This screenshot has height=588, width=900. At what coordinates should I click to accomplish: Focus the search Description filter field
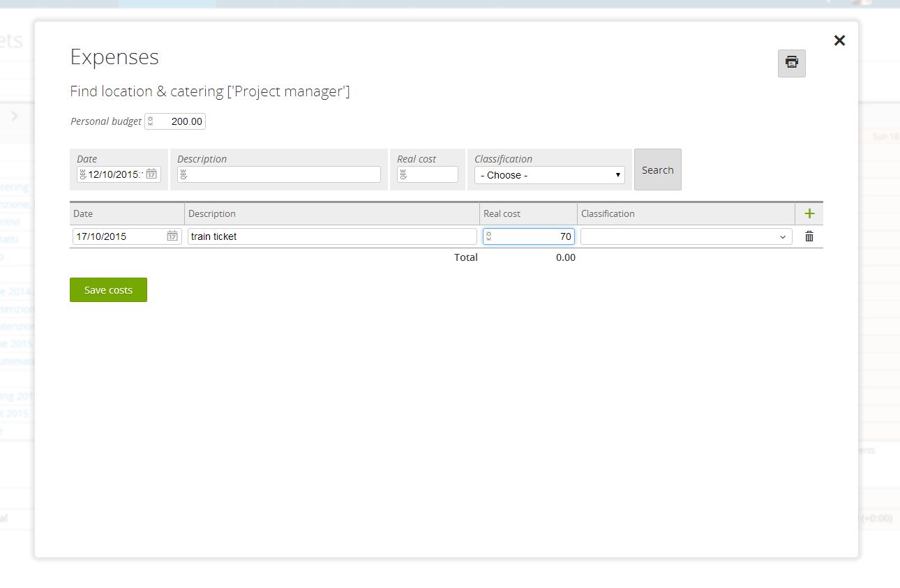click(x=279, y=174)
